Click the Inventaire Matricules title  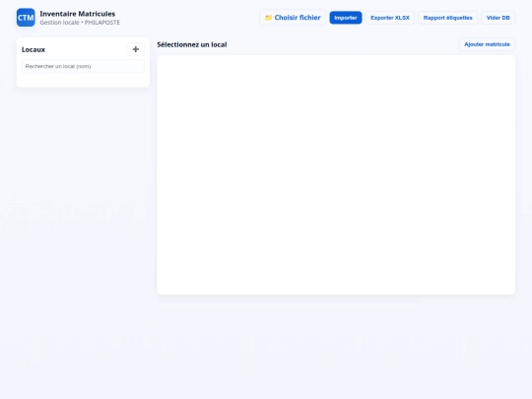pos(78,14)
